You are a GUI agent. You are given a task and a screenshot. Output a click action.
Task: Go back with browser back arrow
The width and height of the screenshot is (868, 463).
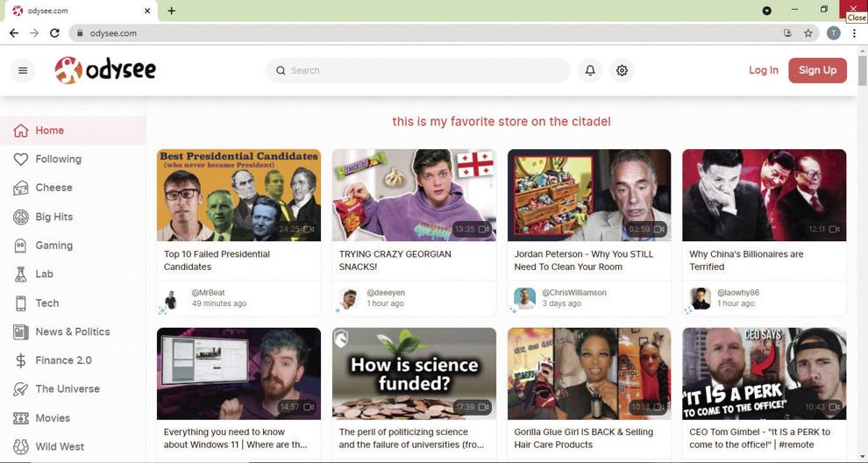pyautogui.click(x=14, y=33)
